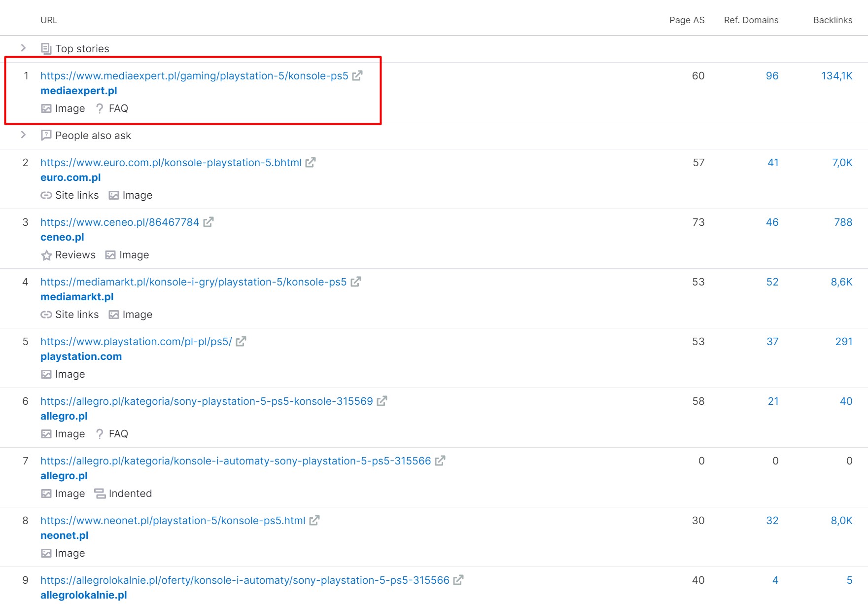
Task: Click Page AS value 73 for ceneo.pl
Action: click(698, 222)
